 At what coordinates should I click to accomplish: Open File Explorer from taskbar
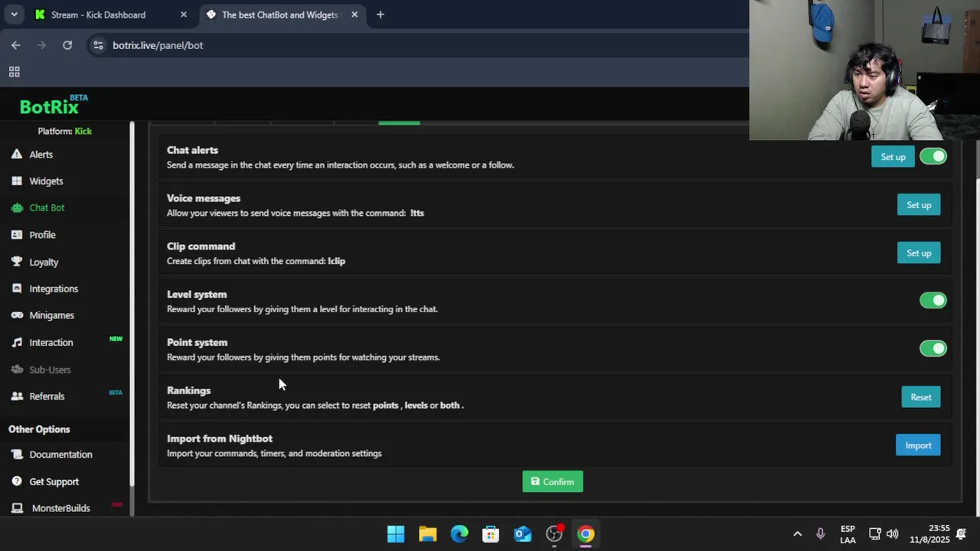coord(427,534)
